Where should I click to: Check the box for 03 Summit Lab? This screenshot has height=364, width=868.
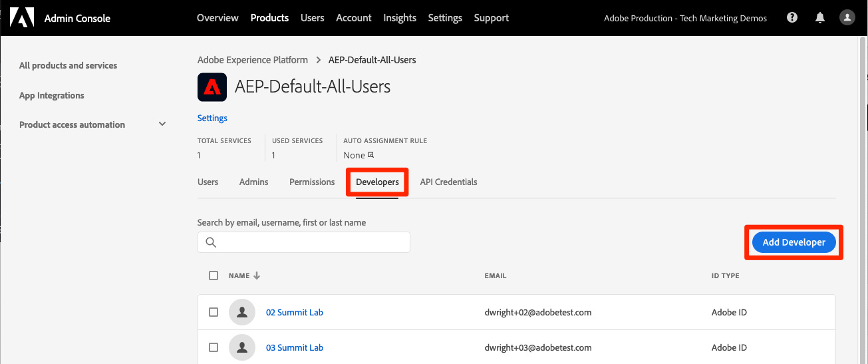(x=214, y=347)
